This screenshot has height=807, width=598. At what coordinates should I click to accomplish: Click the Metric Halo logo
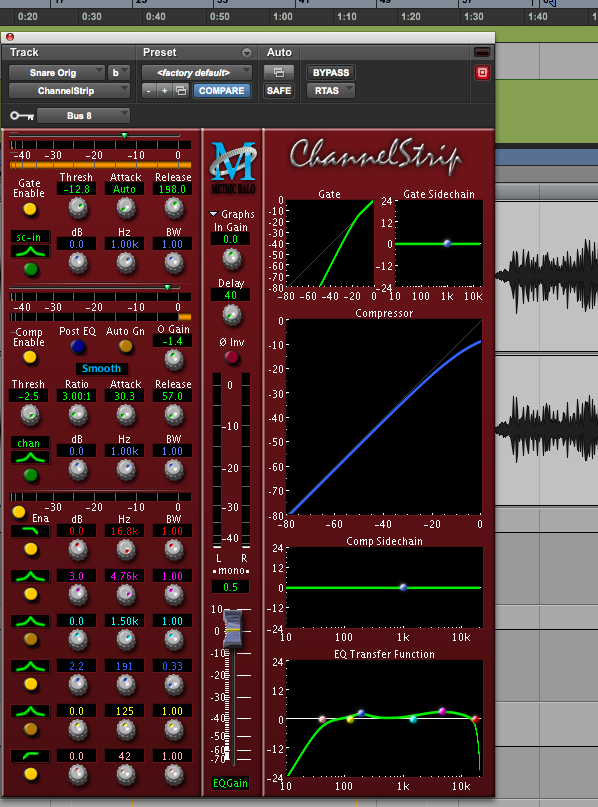(233, 167)
